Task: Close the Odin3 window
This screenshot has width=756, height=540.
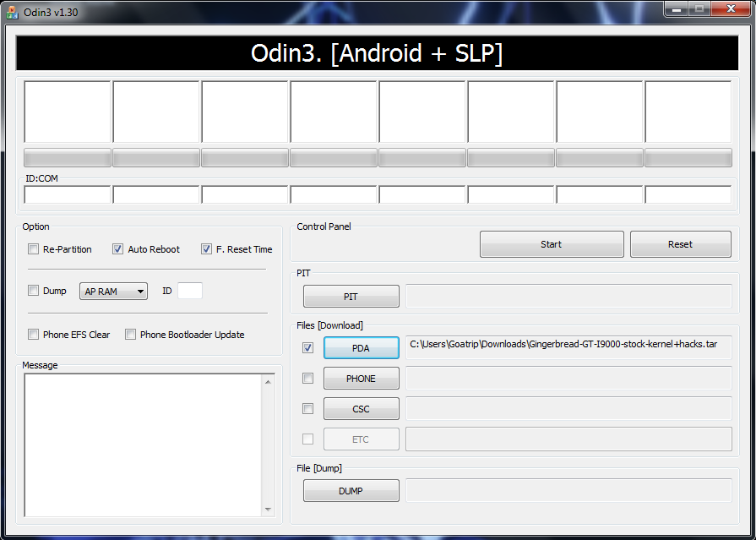Action: pos(731,8)
